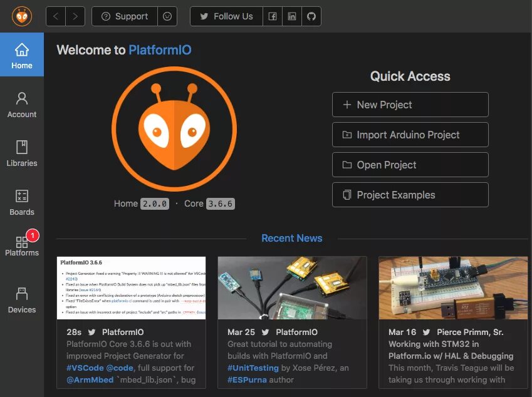Open the Facebook icon link
The image size is (532, 397).
pos(273,16)
